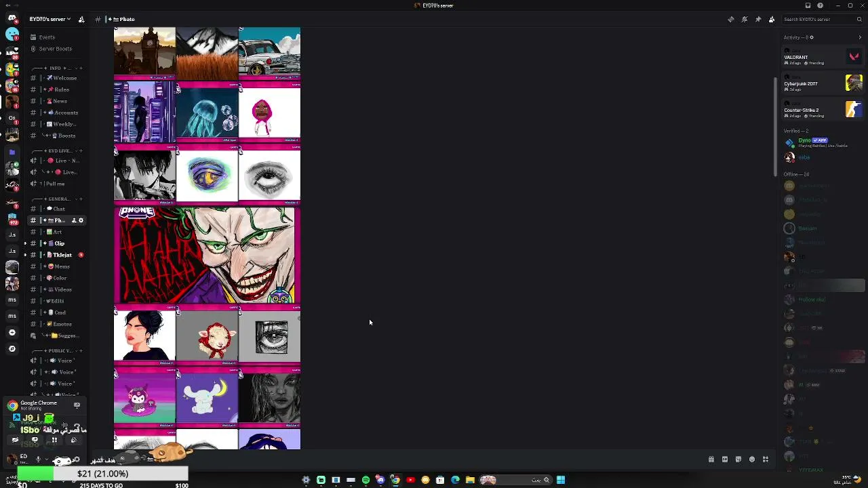Screen dimensions: 868x488
Task: Open pinned messages in the header
Action: (758, 19)
